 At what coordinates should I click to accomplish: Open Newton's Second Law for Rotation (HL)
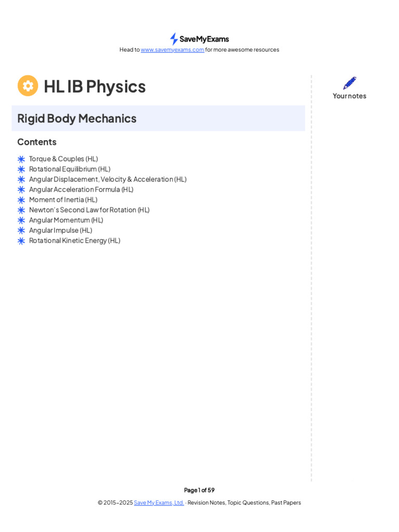89,210
